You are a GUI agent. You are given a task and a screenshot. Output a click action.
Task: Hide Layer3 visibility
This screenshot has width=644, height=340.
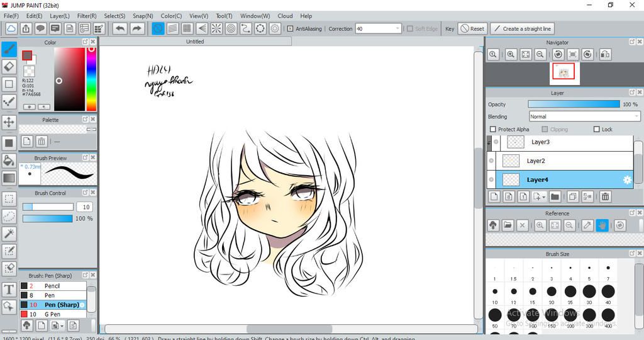point(496,142)
